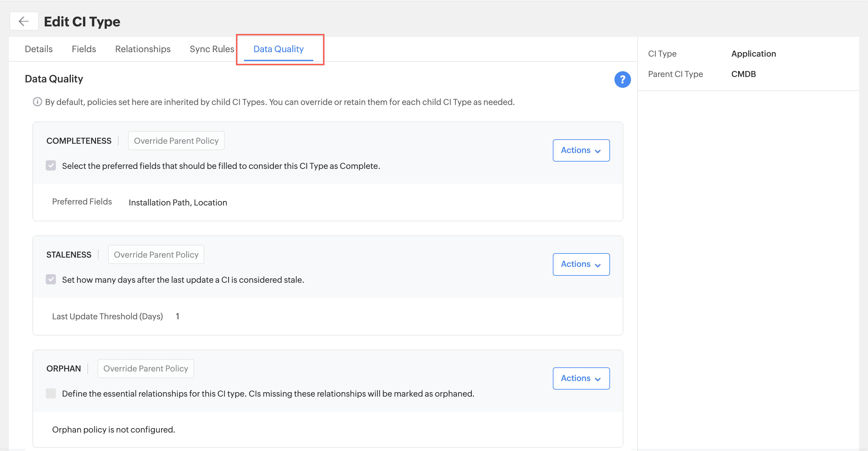Click the Last Update Threshold value
The width and height of the screenshot is (868, 451).
click(178, 316)
